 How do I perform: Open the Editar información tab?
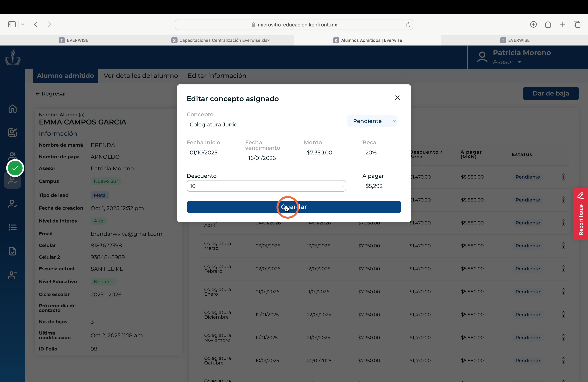point(217,76)
